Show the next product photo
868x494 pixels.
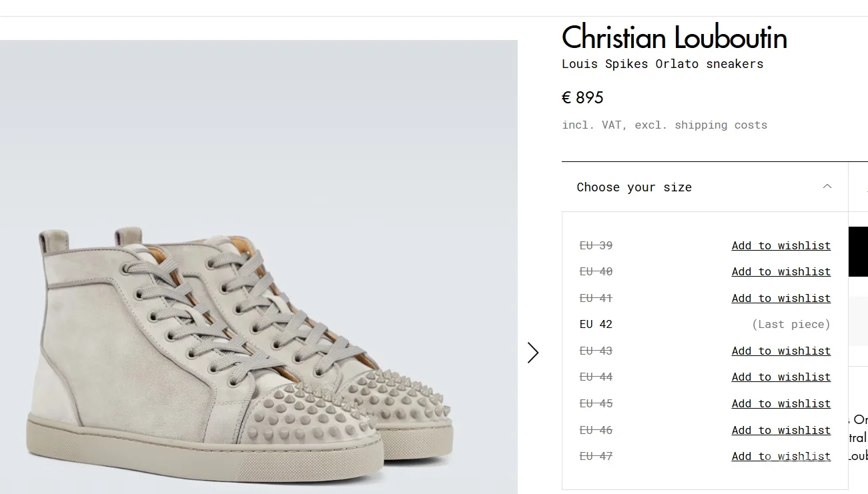[532, 352]
